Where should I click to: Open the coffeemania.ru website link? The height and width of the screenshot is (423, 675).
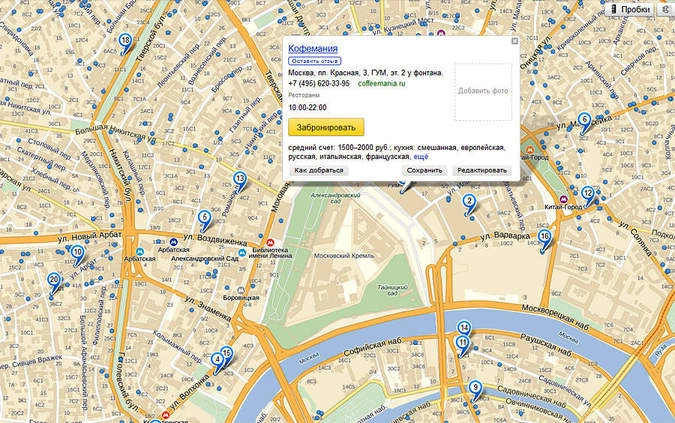coord(381,83)
